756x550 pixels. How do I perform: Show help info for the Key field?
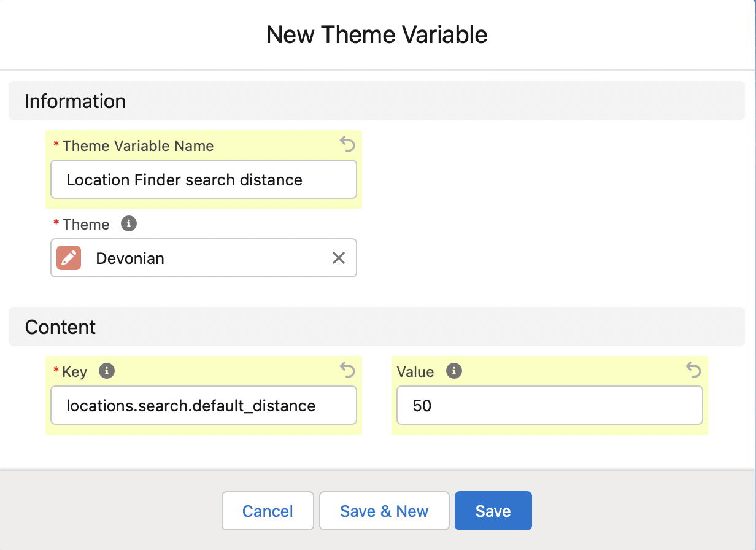(107, 371)
